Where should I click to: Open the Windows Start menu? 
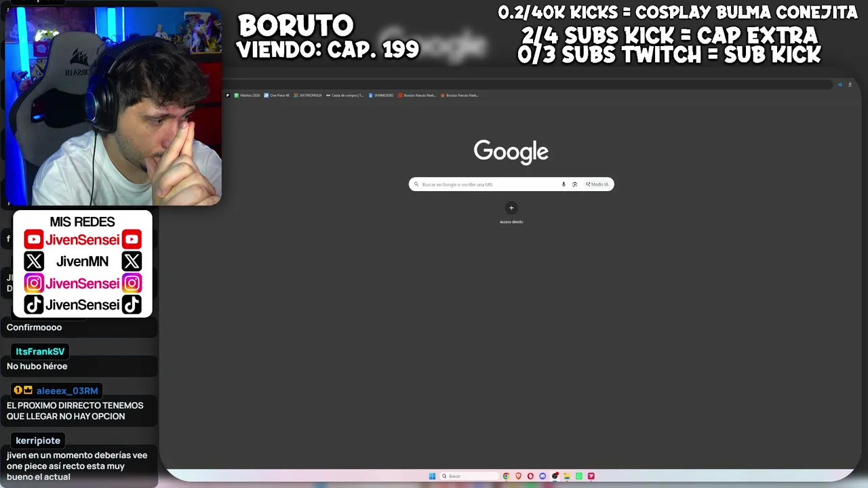pos(432,476)
